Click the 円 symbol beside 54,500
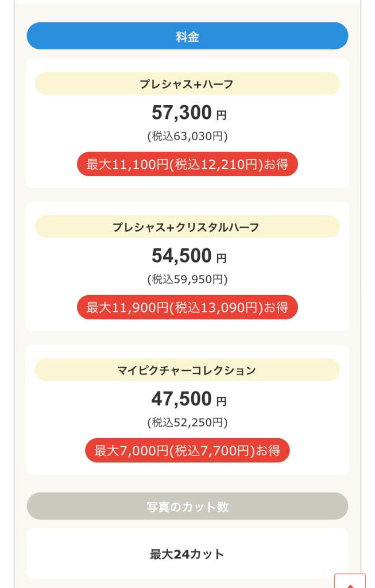This screenshot has height=588, width=375. click(221, 258)
